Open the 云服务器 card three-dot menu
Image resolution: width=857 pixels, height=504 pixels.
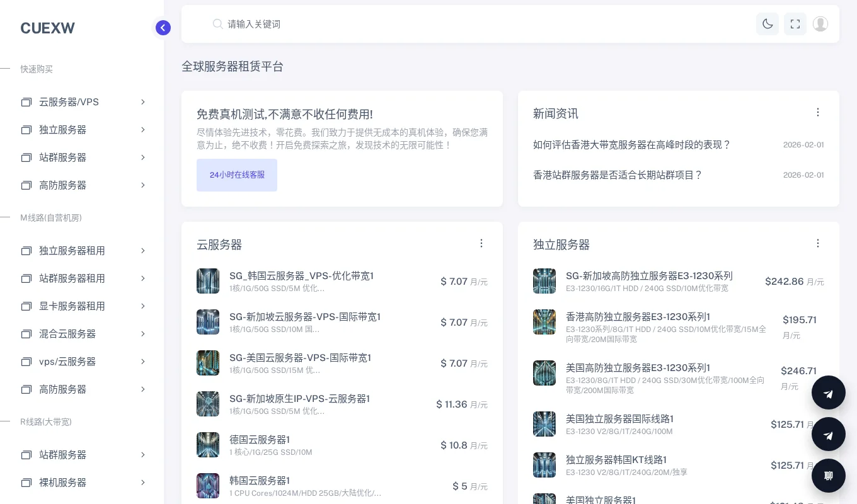pyautogui.click(x=481, y=243)
